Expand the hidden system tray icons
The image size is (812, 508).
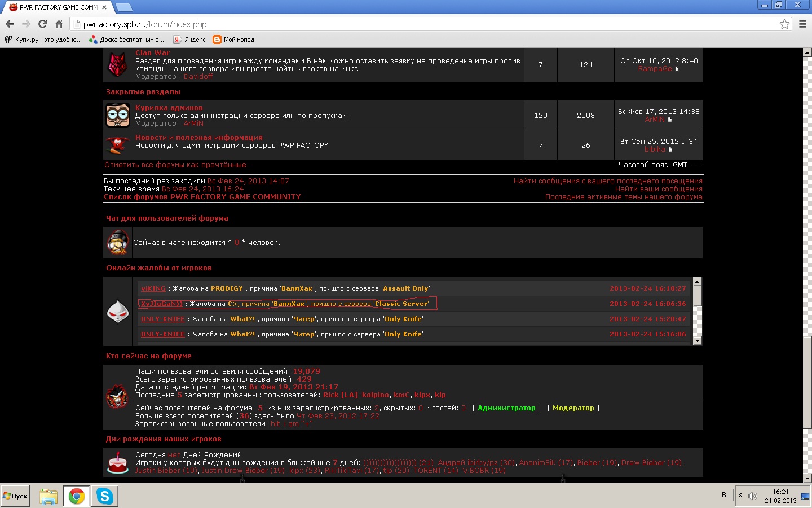pyautogui.click(x=740, y=496)
